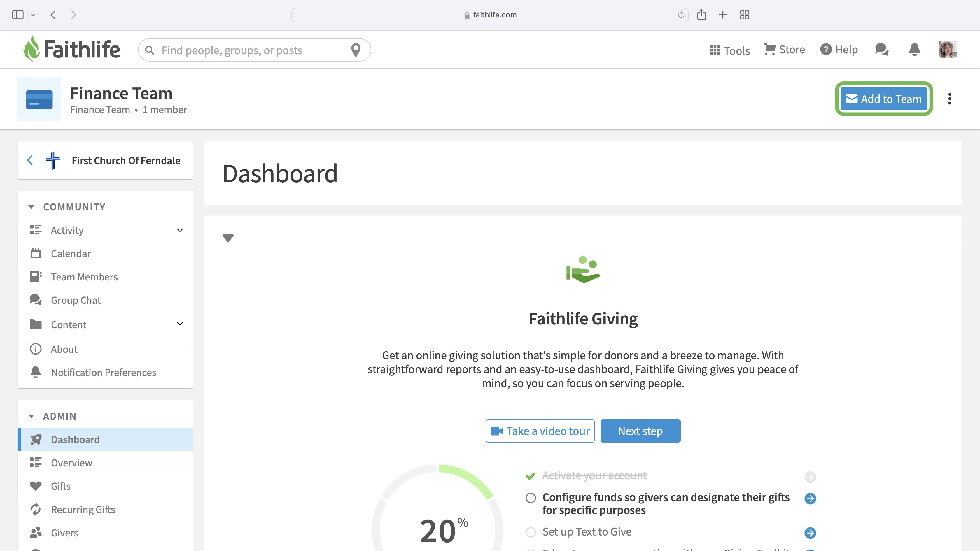Image resolution: width=980 pixels, height=551 pixels.
Task: Open the Store cart link
Action: pos(785,50)
